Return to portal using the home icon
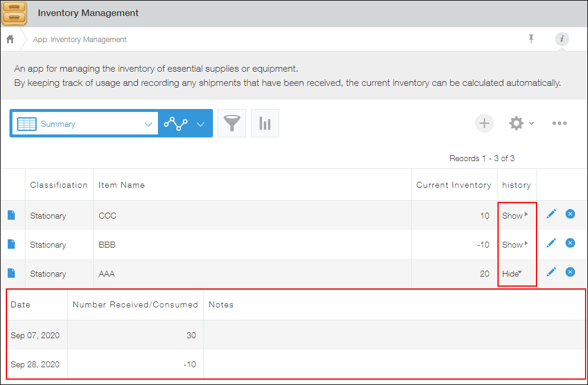 pyautogui.click(x=9, y=39)
